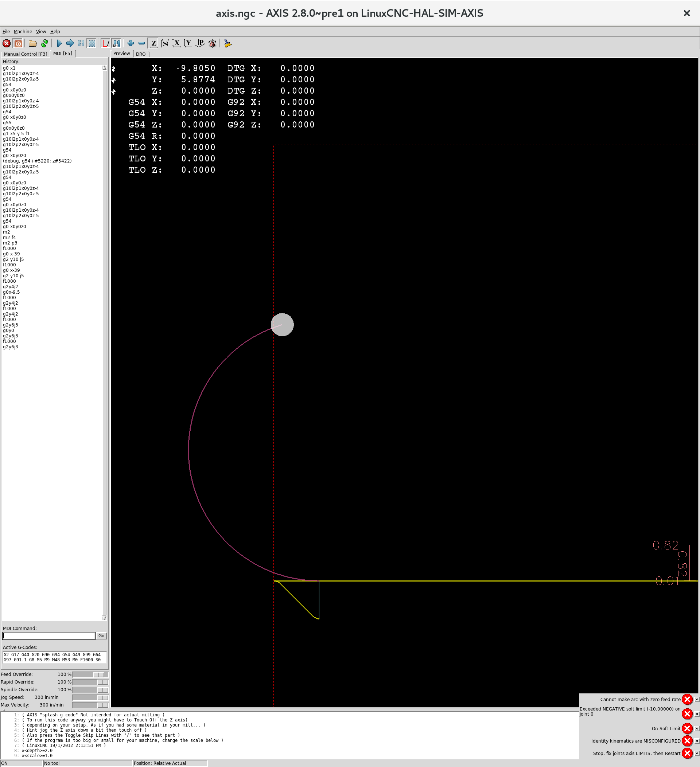
Task: Switch to Manual Control [F3] tab
Action: point(26,54)
